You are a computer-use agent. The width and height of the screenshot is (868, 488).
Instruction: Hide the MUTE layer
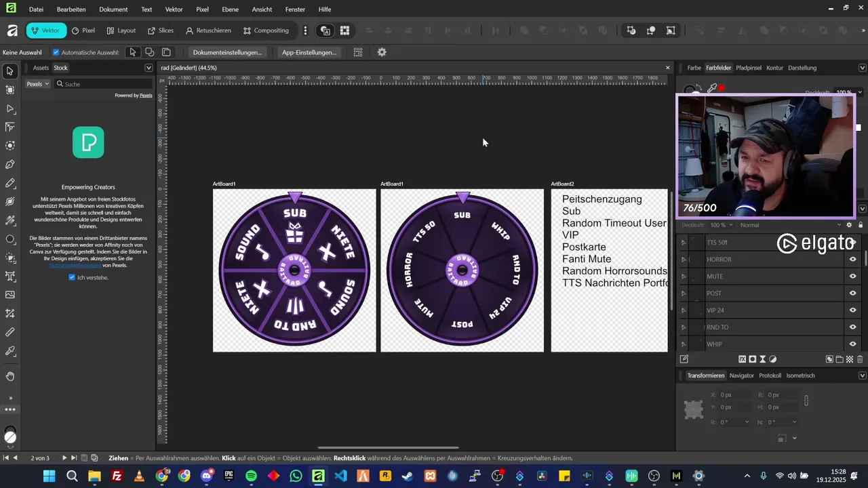tap(853, 277)
